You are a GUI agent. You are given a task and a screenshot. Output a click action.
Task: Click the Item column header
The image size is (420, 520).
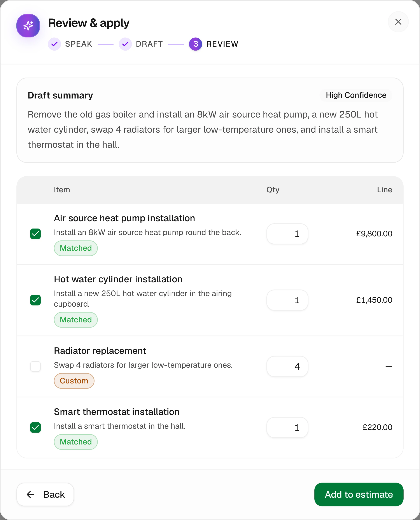[62, 190]
